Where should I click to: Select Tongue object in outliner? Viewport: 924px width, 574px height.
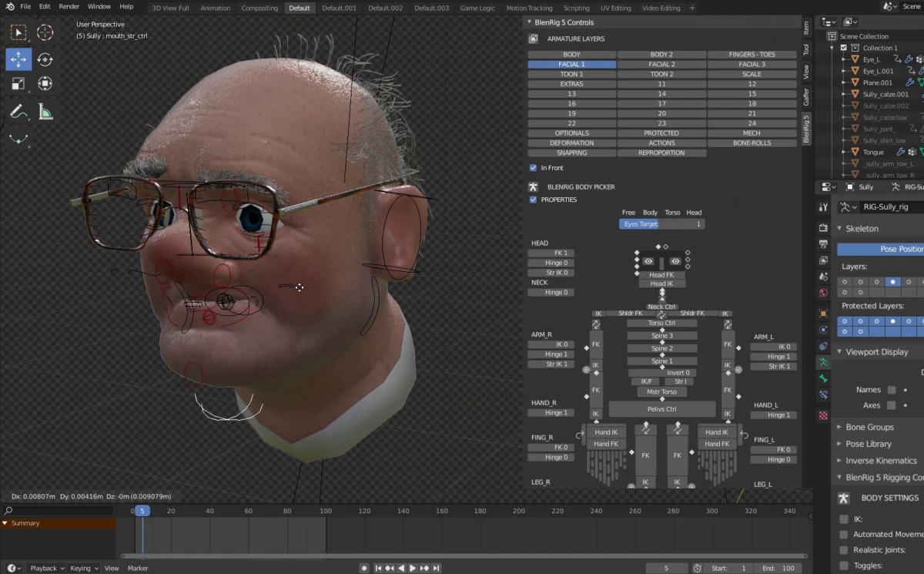click(x=873, y=152)
